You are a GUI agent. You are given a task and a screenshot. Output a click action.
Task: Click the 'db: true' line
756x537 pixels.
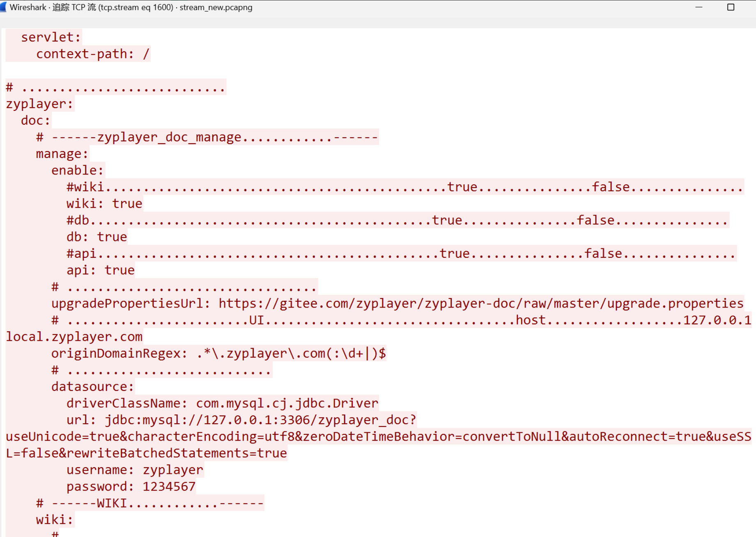pos(97,237)
